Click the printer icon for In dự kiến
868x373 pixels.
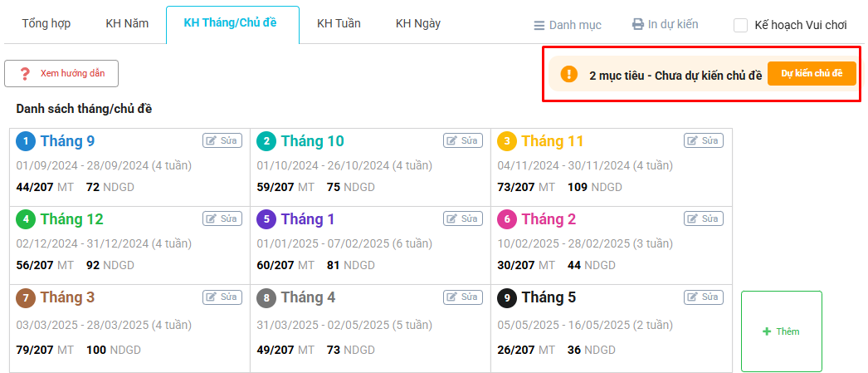[638, 24]
